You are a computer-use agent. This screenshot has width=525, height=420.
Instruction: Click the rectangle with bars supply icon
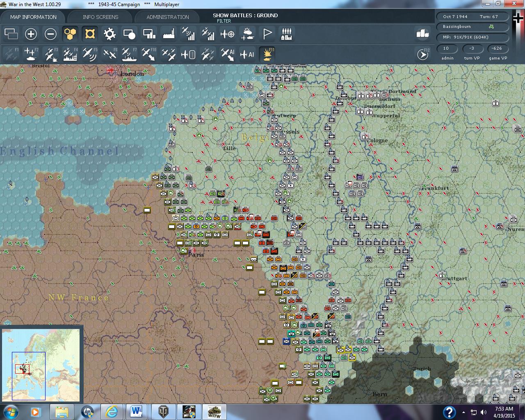click(149, 34)
